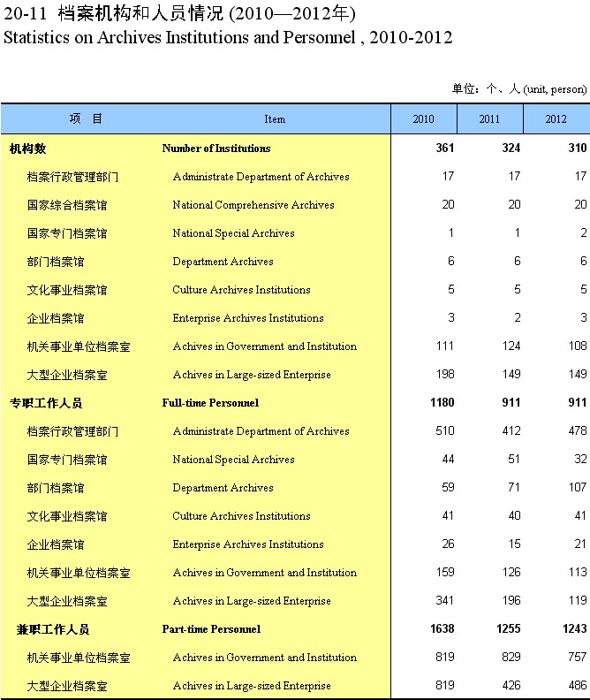The height and width of the screenshot is (700, 590).
Task: Click the value 486 in the 2012 column
Action: tap(578, 685)
